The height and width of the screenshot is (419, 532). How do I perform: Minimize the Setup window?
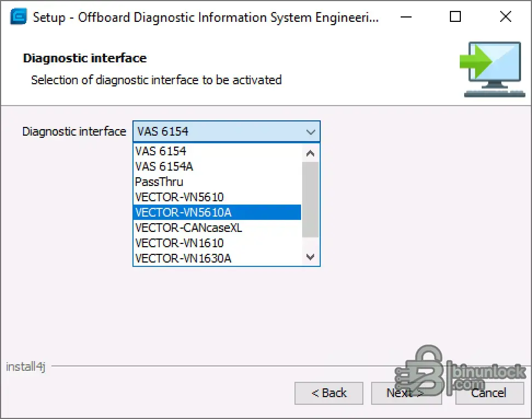(406, 16)
